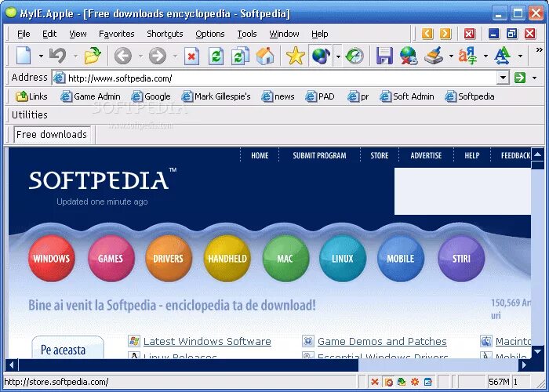Open the folder icon with green arrow
The width and height of the screenshot is (549, 392).
pos(93,56)
